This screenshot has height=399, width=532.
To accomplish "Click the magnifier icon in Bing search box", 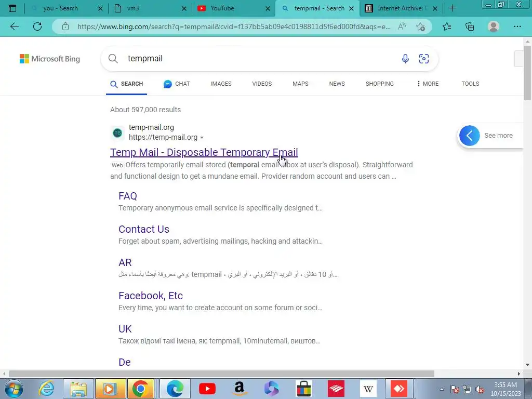I will point(113,59).
